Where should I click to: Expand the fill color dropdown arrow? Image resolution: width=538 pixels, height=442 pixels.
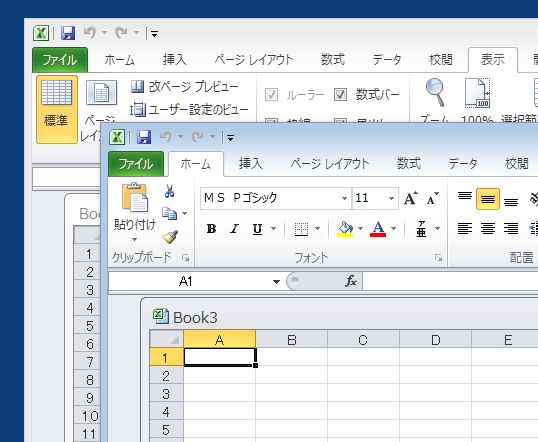click(360, 229)
